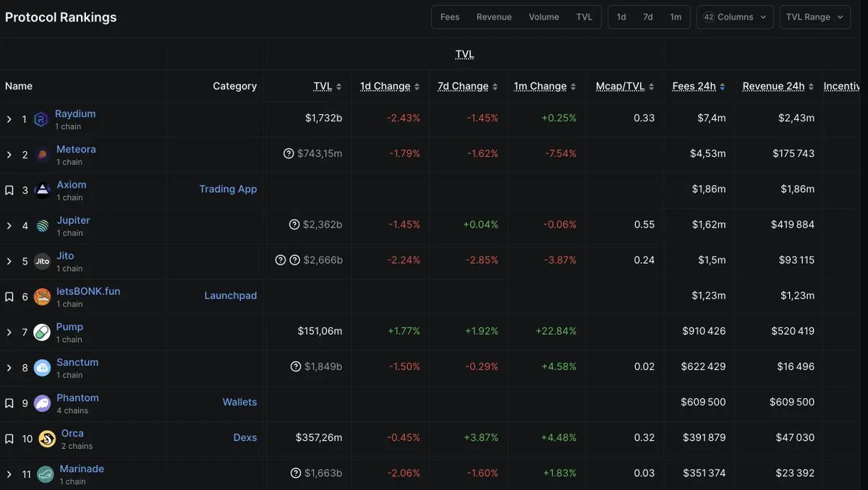Click the Meteora protocol logo icon
Screen dimensions: 868x490
point(43,155)
